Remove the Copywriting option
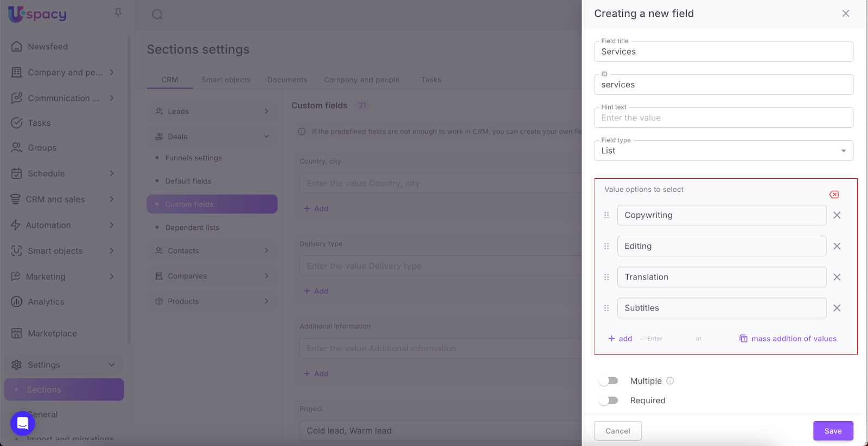Image resolution: width=868 pixels, height=446 pixels. (837, 215)
